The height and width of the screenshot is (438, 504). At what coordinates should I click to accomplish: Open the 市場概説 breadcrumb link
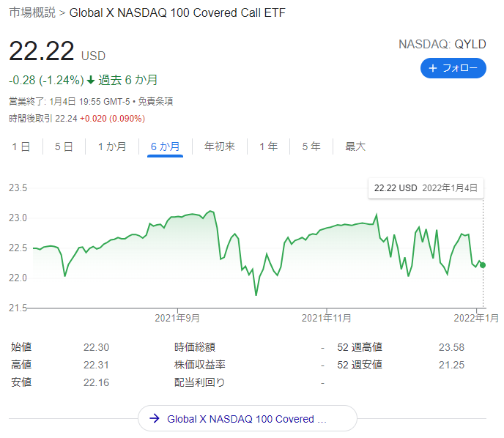tap(32, 12)
